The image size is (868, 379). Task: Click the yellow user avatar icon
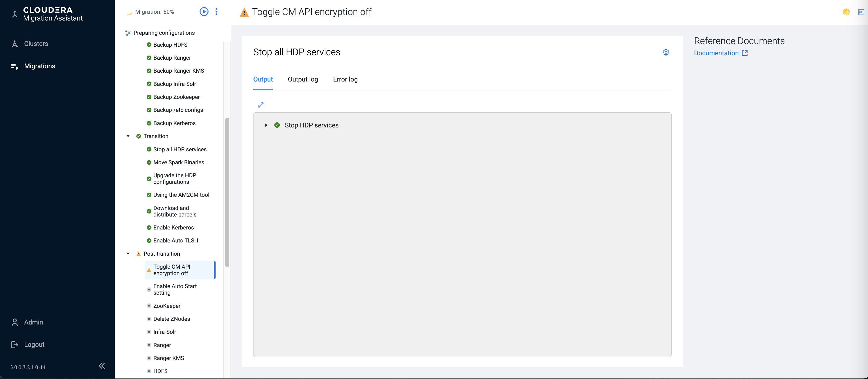click(x=846, y=12)
